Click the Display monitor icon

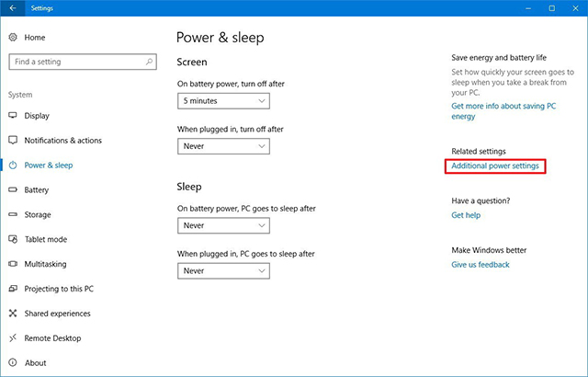[x=13, y=115]
